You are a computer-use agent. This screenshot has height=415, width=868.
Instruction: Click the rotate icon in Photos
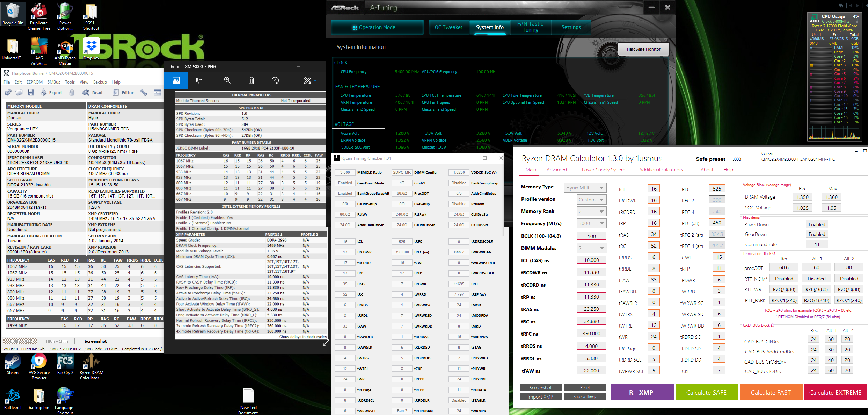click(275, 81)
